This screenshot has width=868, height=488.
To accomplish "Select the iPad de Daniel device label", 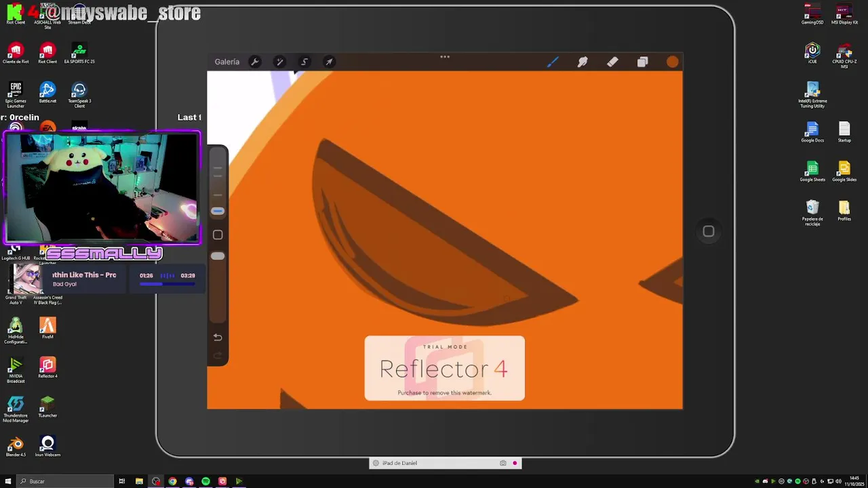I will tap(399, 463).
